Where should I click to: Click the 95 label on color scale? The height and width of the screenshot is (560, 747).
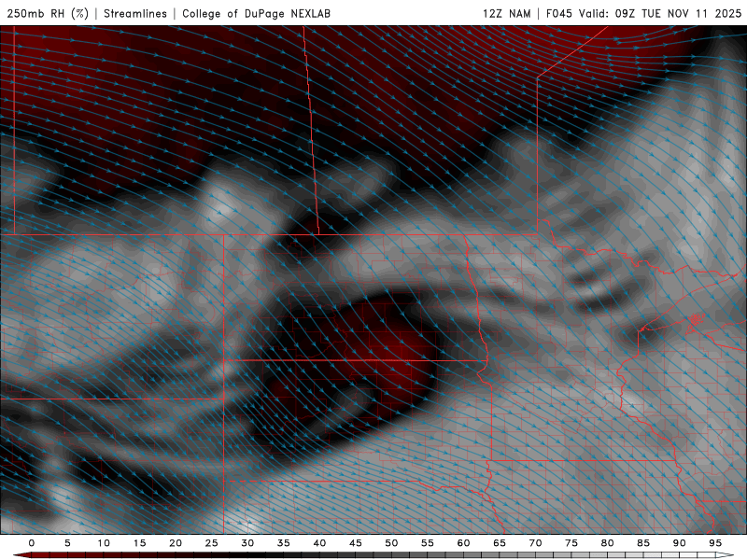(715, 543)
